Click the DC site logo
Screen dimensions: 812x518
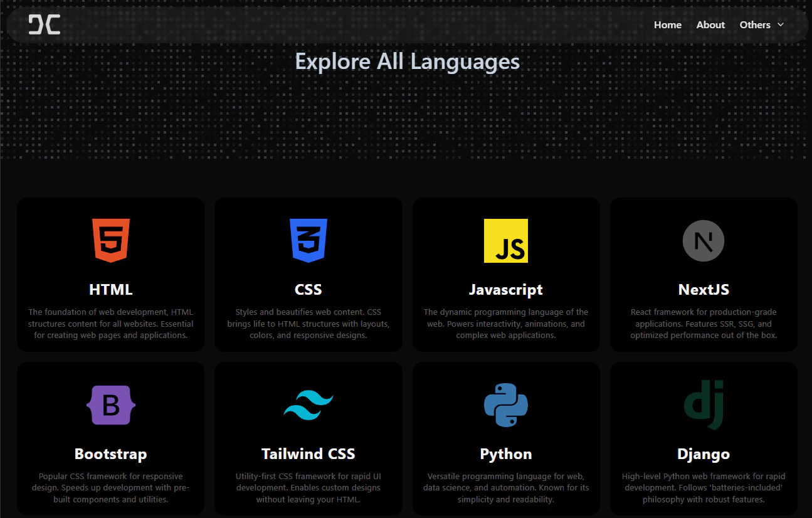(45, 24)
